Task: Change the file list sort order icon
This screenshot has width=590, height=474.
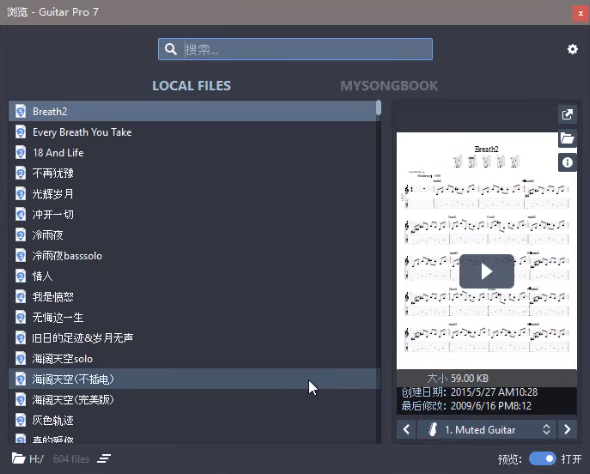Action: click(104, 459)
